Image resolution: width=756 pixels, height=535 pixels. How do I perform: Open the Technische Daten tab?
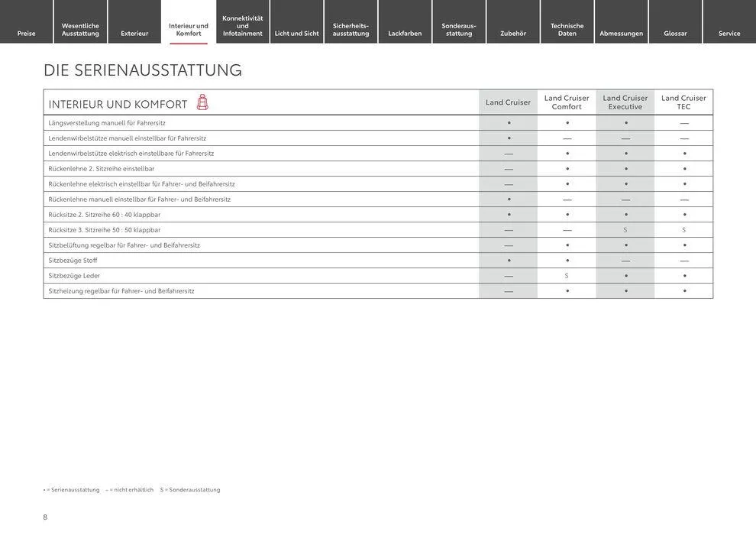coord(567,29)
